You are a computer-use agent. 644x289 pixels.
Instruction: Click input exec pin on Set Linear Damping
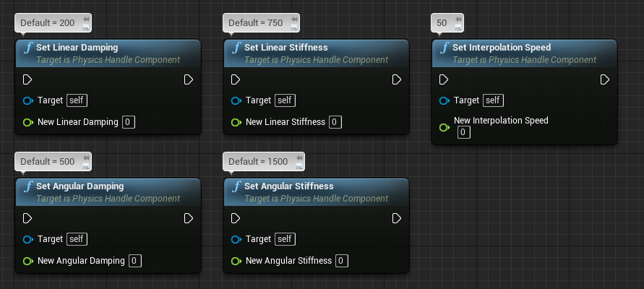[27, 79]
